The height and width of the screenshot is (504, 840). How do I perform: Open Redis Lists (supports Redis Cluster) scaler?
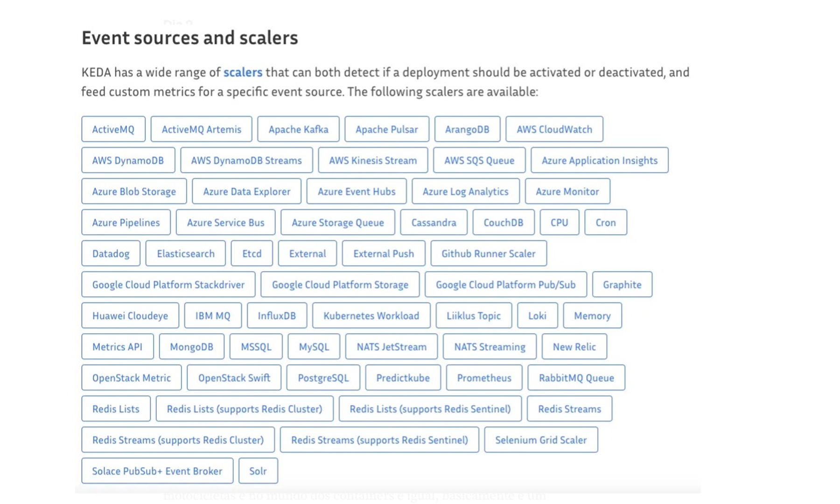(x=244, y=409)
